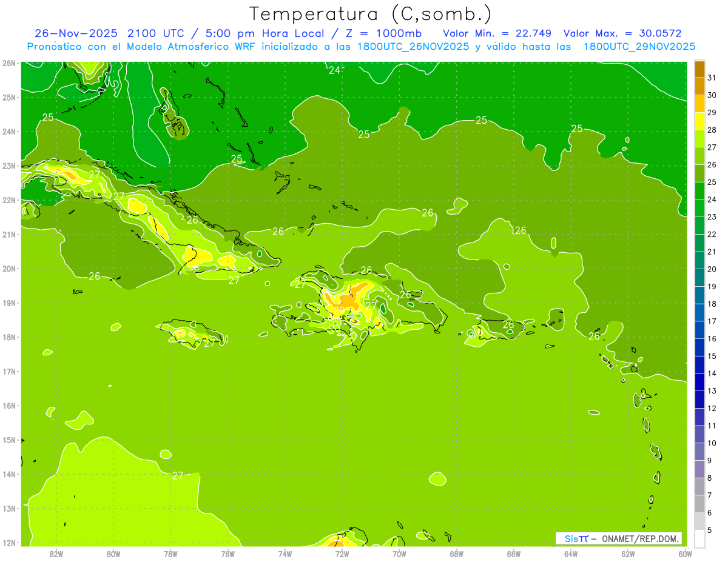
Task: Select the 26N latitude axis label
Action: 8,63
